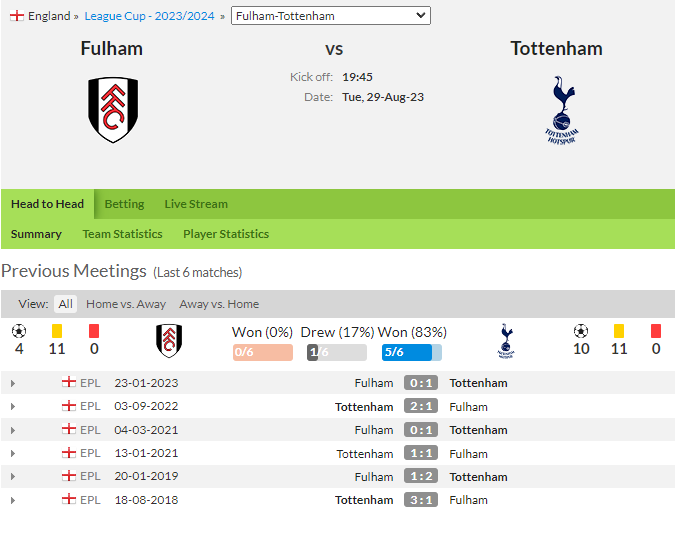
Task: Click Tottenham's yellow card icon
Action: 619,331
